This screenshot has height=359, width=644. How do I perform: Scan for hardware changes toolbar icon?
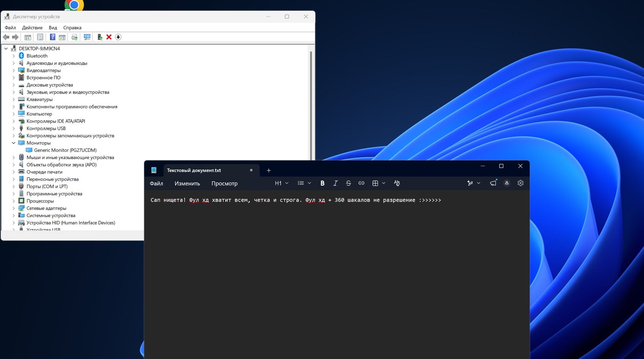click(87, 37)
